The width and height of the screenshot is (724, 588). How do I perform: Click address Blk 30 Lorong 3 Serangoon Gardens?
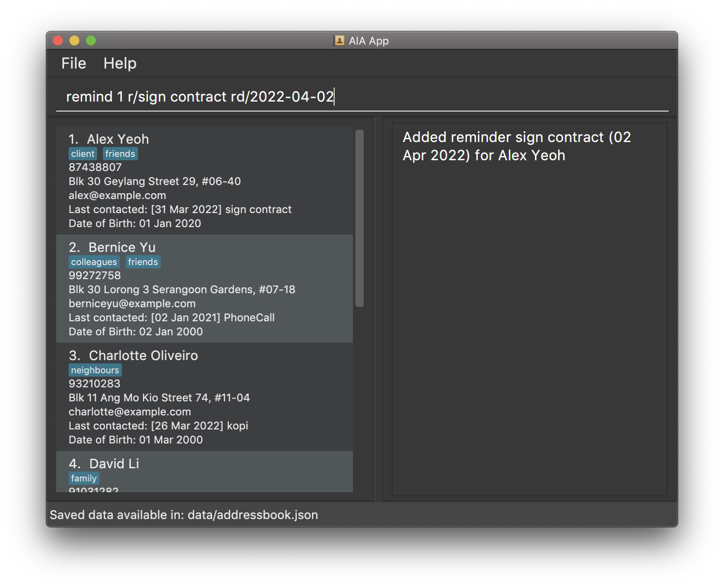click(x=182, y=289)
